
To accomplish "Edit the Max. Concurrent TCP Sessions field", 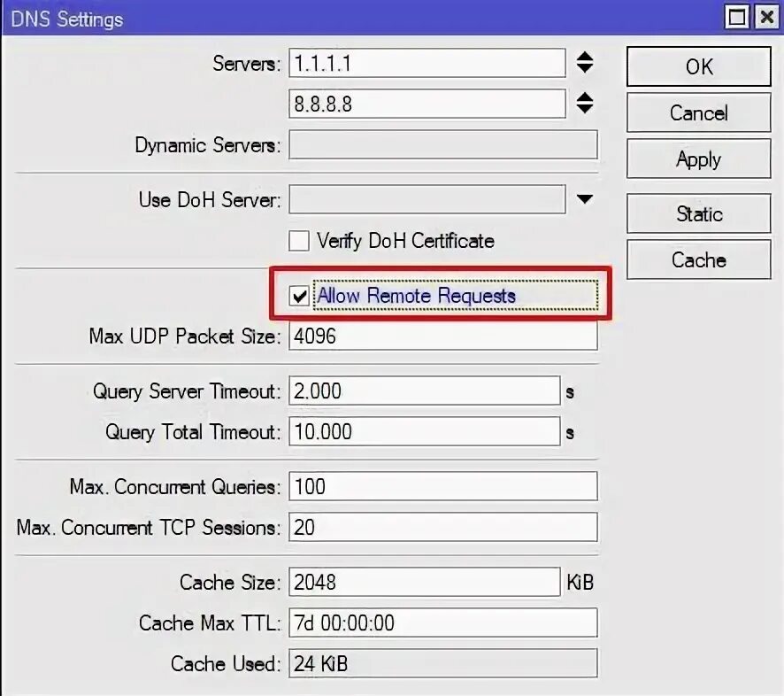I will [x=443, y=527].
